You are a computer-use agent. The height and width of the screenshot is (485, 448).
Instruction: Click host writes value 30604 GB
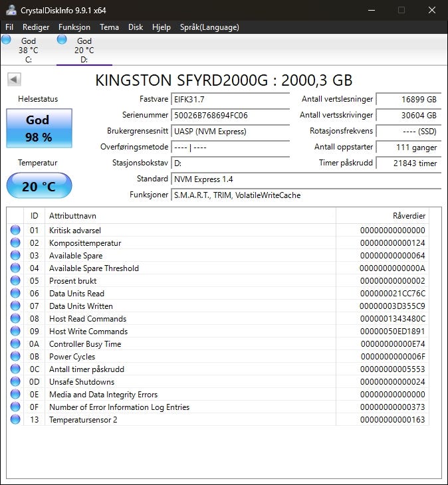tap(408, 116)
